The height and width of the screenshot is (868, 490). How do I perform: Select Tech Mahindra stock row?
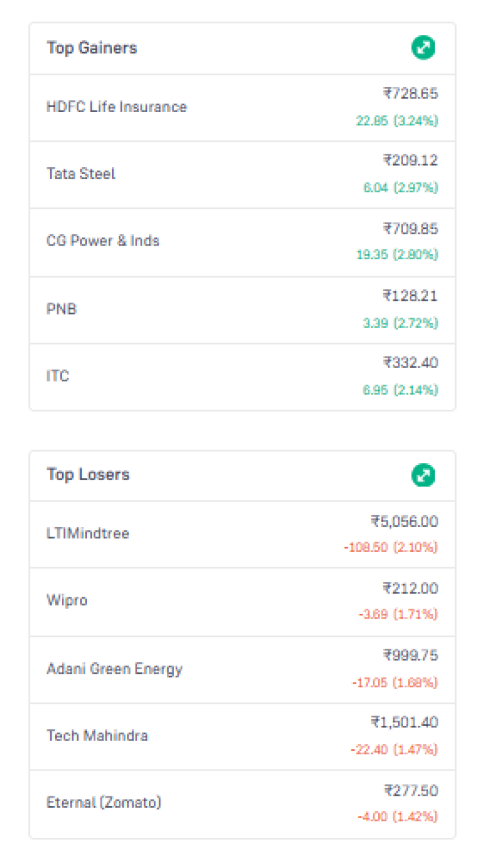pyautogui.click(x=97, y=736)
